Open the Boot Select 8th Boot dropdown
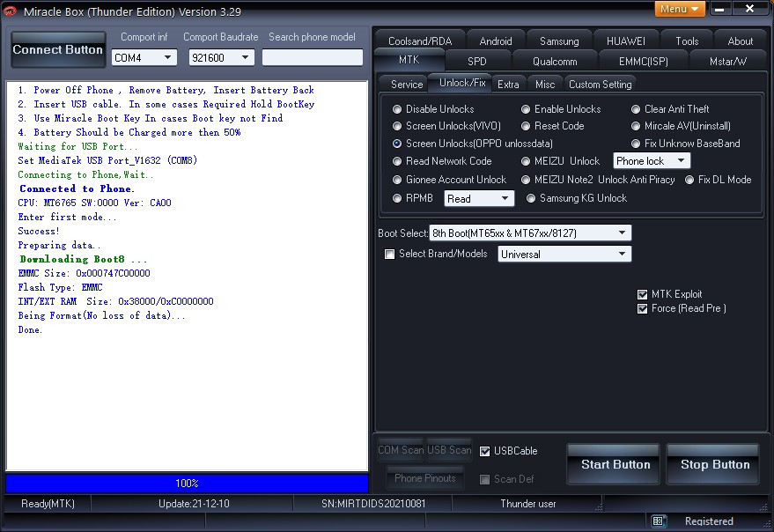 click(530, 233)
